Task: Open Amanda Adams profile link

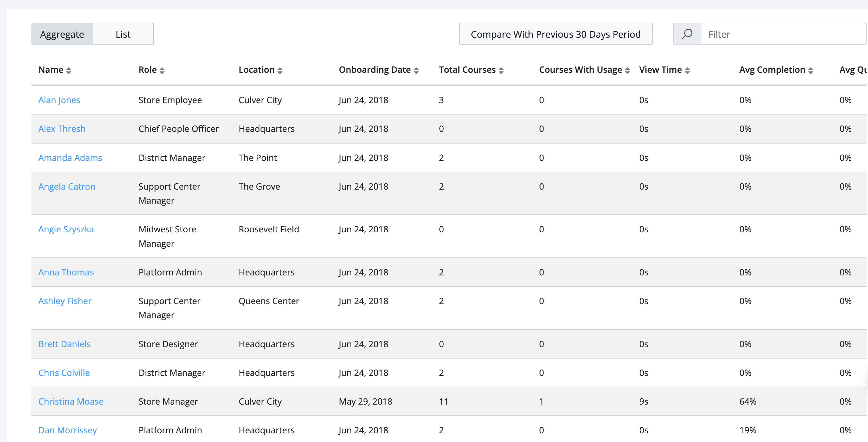Action: click(x=70, y=158)
